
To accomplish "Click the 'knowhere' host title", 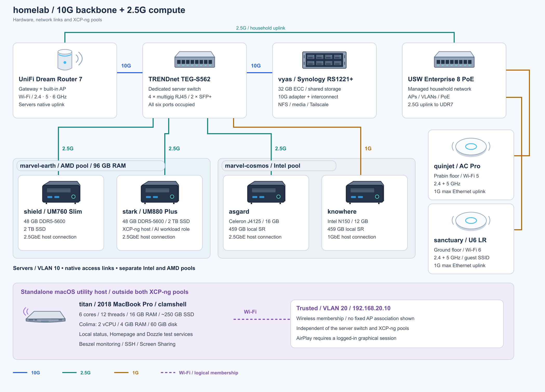I will [x=342, y=212].
